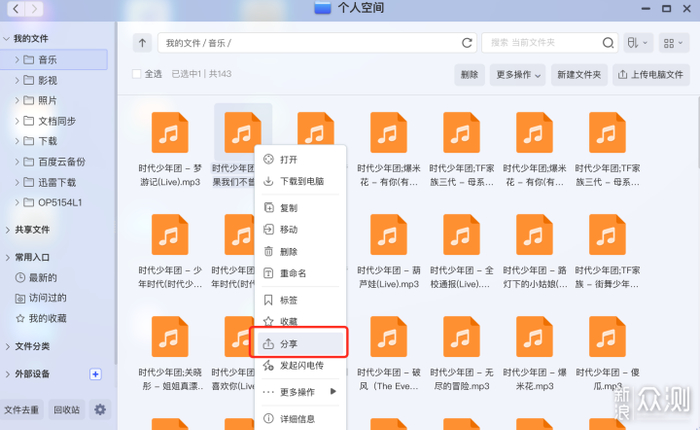Image resolution: width=700 pixels, height=430 pixels.
Task: Toggle the 全选 select-all checkbox
Action: point(137,74)
